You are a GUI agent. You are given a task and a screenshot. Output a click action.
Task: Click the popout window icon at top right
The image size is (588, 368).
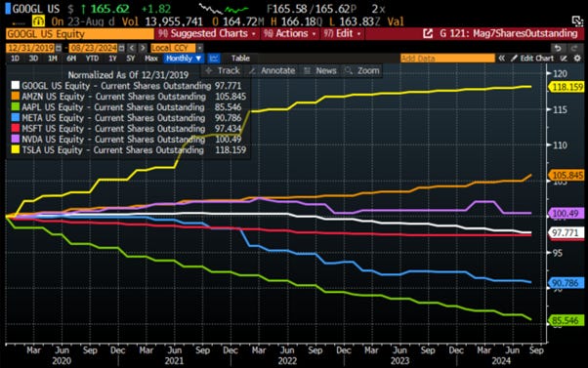577,21
